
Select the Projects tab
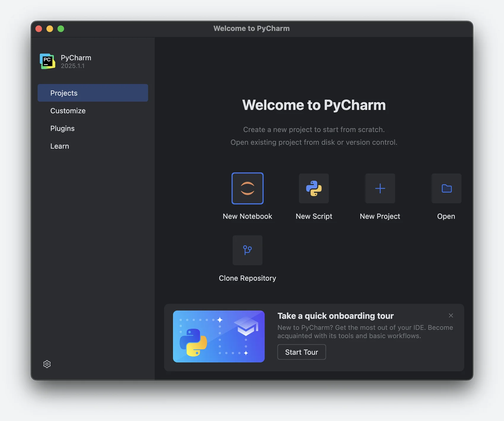93,93
